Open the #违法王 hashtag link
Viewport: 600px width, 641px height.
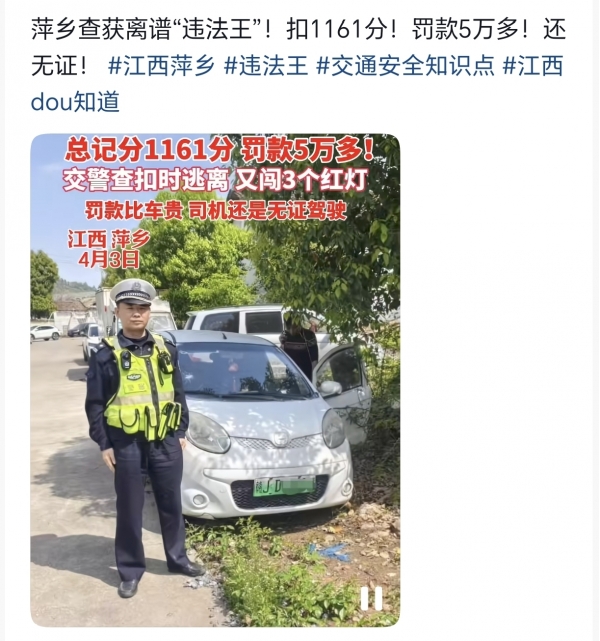[266, 66]
